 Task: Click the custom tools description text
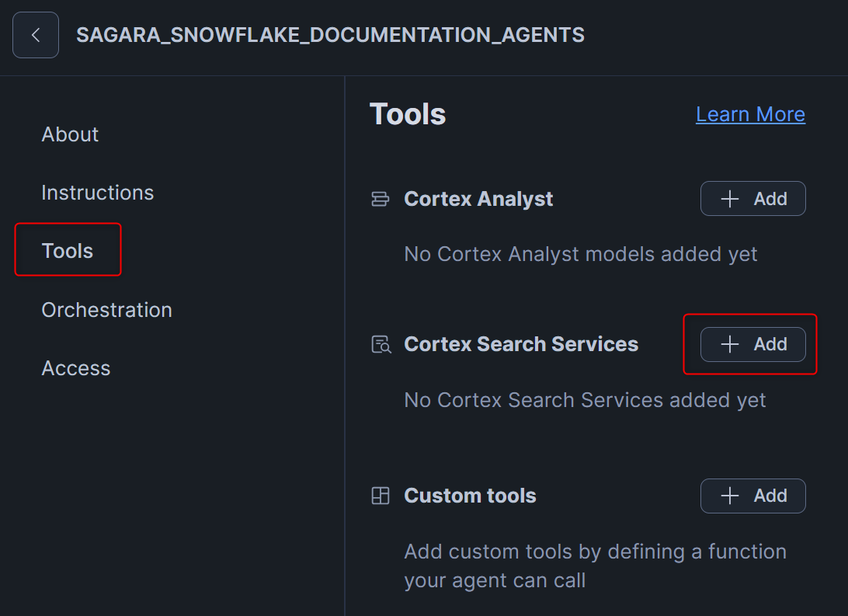tap(596, 566)
